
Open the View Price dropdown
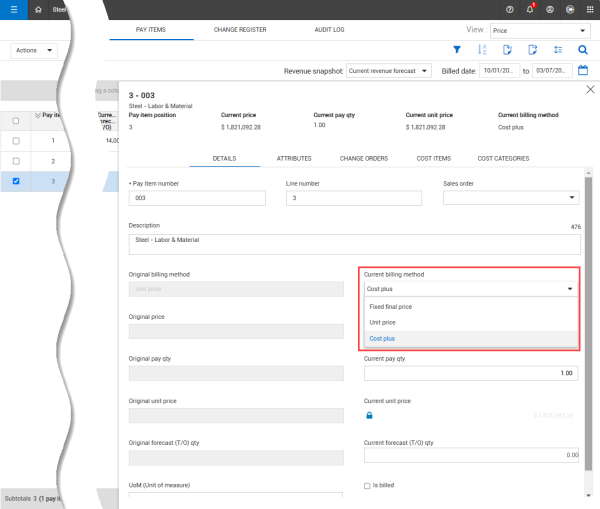point(540,31)
